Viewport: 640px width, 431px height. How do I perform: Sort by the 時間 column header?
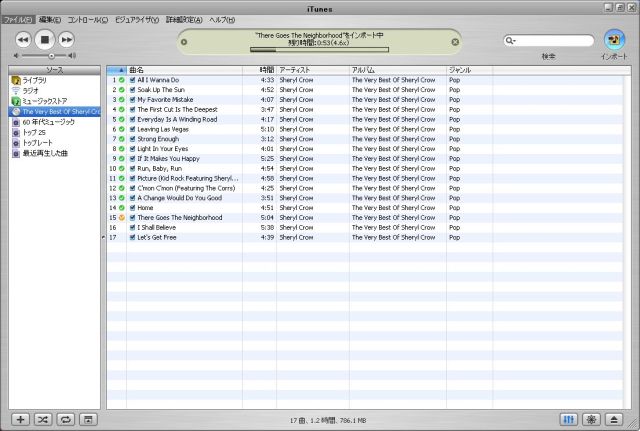(260, 70)
